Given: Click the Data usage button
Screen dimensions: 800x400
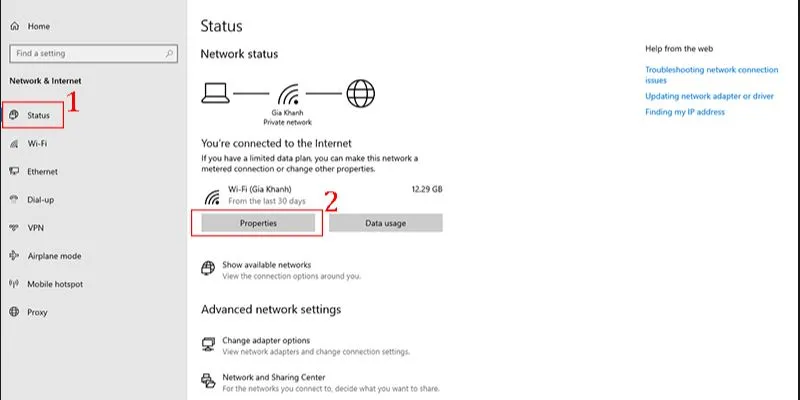Looking at the screenshot, I should tap(385, 223).
